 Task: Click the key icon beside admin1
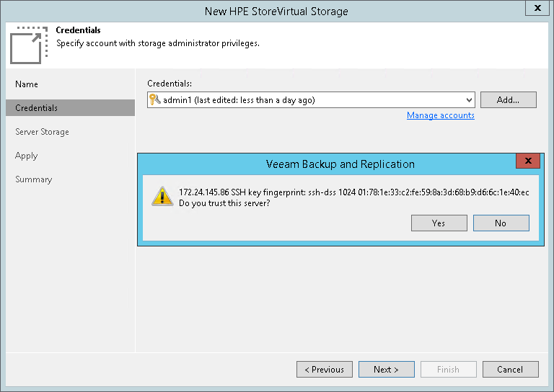tap(155, 100)
